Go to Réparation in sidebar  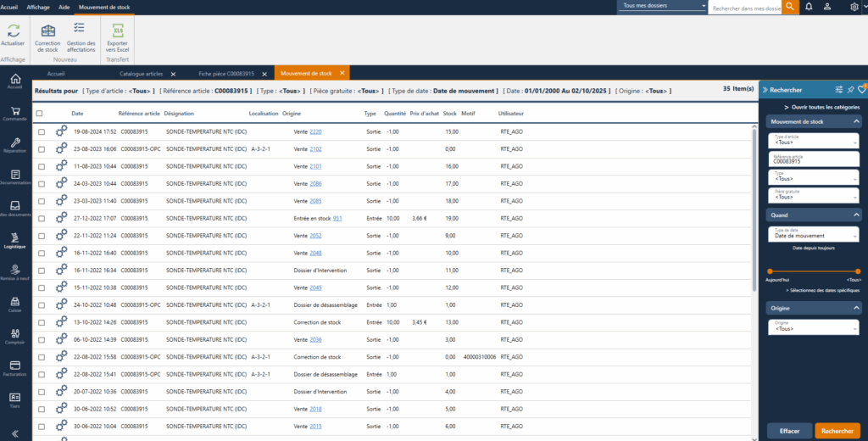(x=14, y=142)
